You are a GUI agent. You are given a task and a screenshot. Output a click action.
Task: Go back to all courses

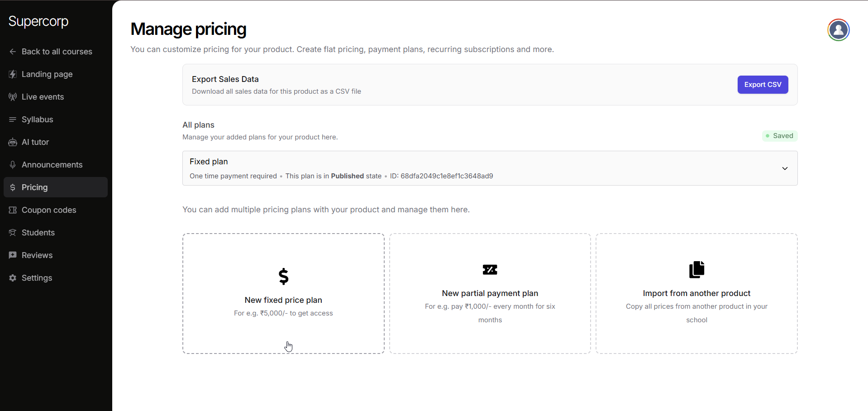pos(57,52)
